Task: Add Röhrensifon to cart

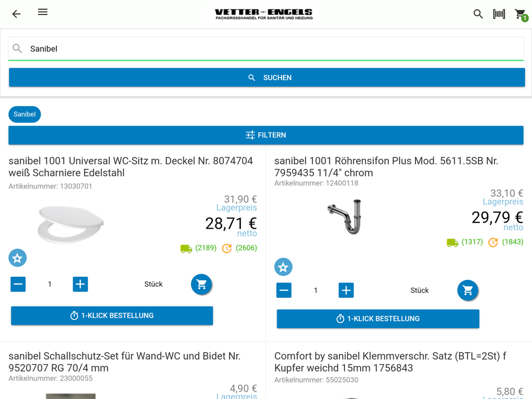Action: pyautogui.click(x=468, y=290)
